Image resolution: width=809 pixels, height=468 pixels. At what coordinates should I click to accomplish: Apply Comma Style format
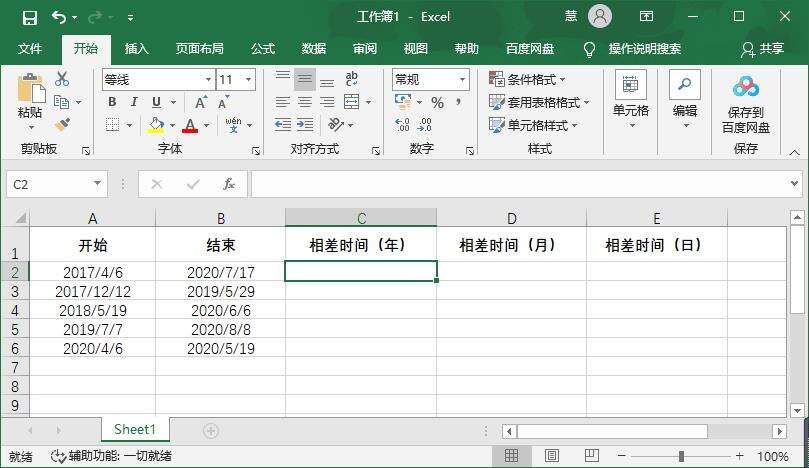click(x=458, y=102)
